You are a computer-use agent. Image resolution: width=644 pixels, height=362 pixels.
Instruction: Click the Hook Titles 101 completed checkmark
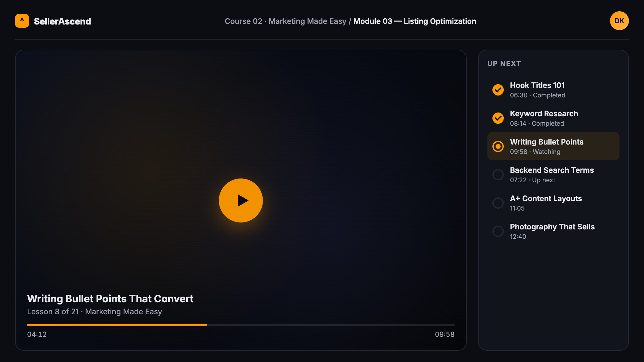pyautogui.click(x=498, y=90)
